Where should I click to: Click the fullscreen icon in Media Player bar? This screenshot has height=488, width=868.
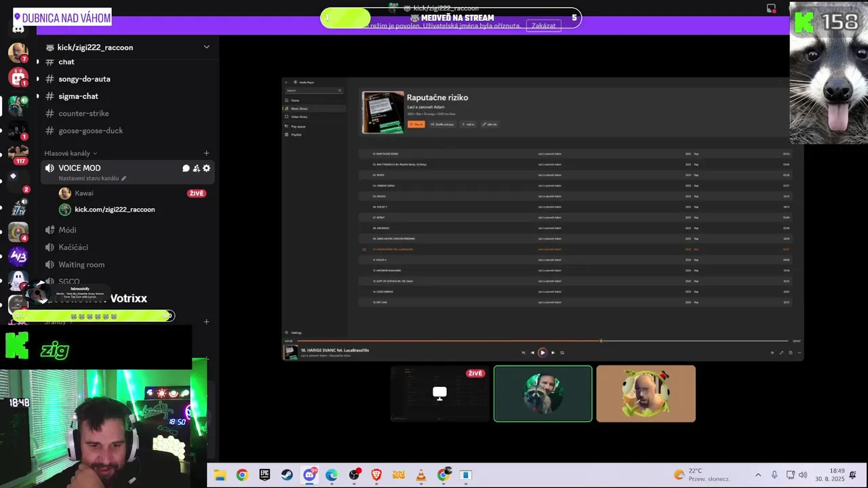pyautogui.click(x=781, y=352)
